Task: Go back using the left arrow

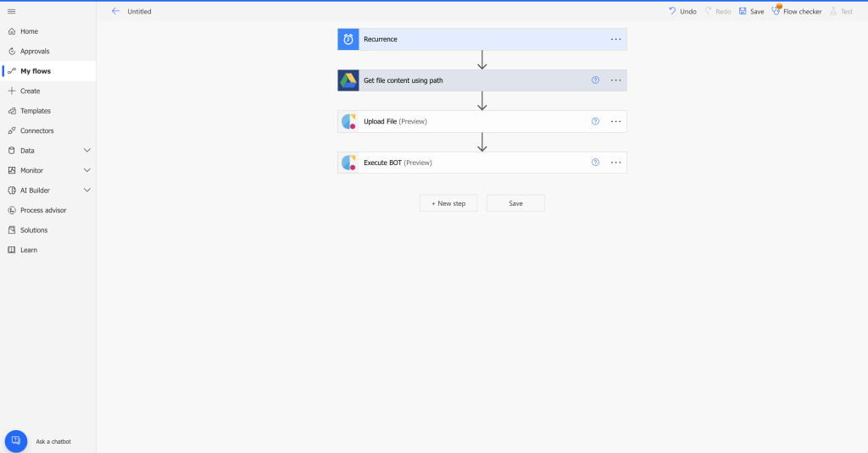Action: tap(115, 11)
